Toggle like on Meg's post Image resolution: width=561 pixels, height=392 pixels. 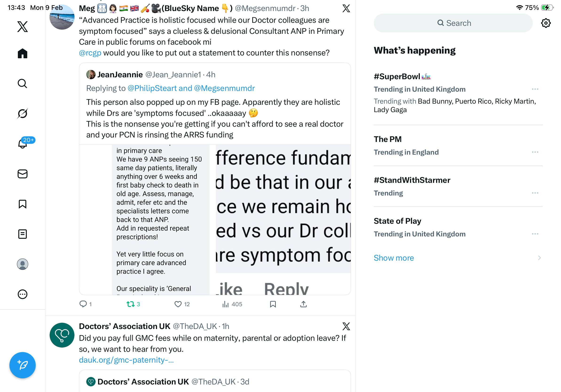tap(178, 304)
